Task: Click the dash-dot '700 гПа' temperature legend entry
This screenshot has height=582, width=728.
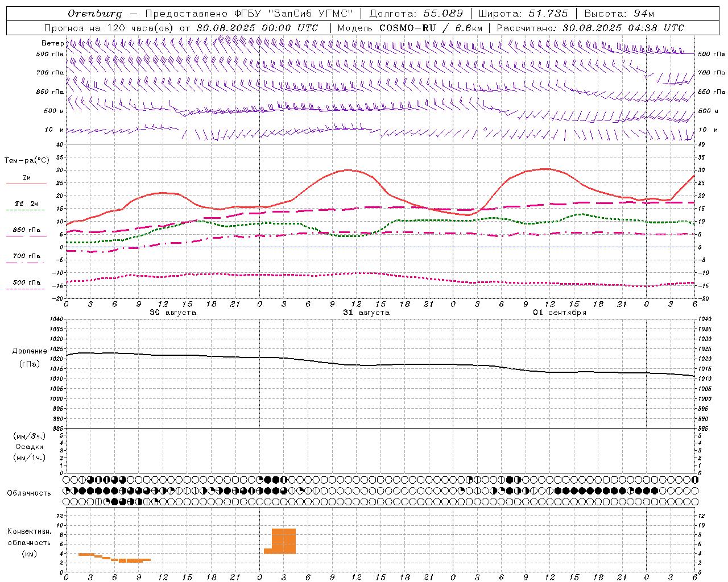Action: coord(26,256)
